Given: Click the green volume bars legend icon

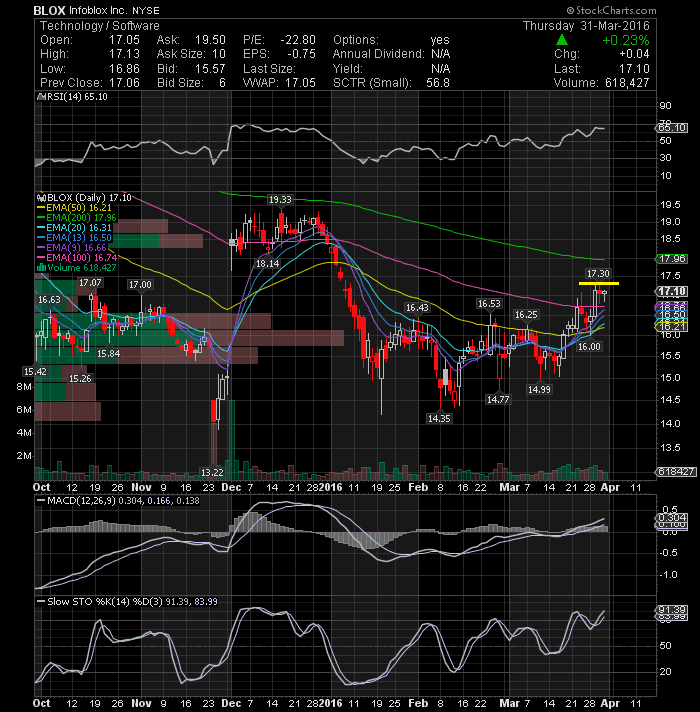Looking at the screenshot, I should pos(41,267).
